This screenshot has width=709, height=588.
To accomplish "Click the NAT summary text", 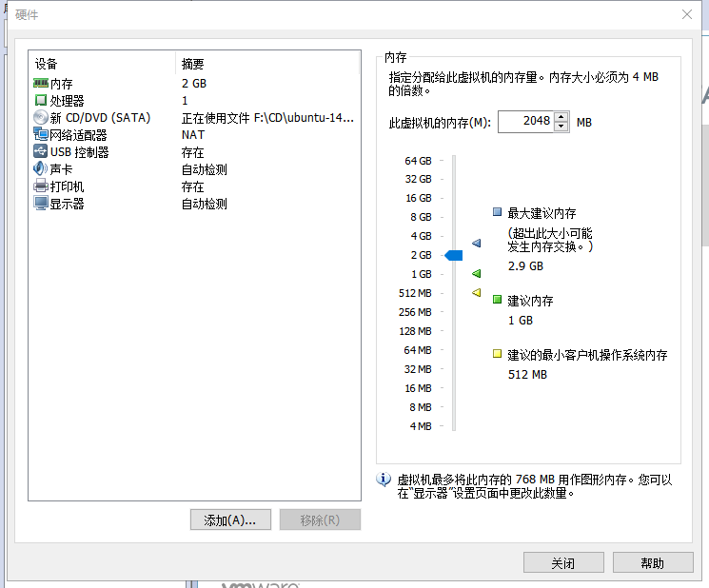I will click(193, 135).
